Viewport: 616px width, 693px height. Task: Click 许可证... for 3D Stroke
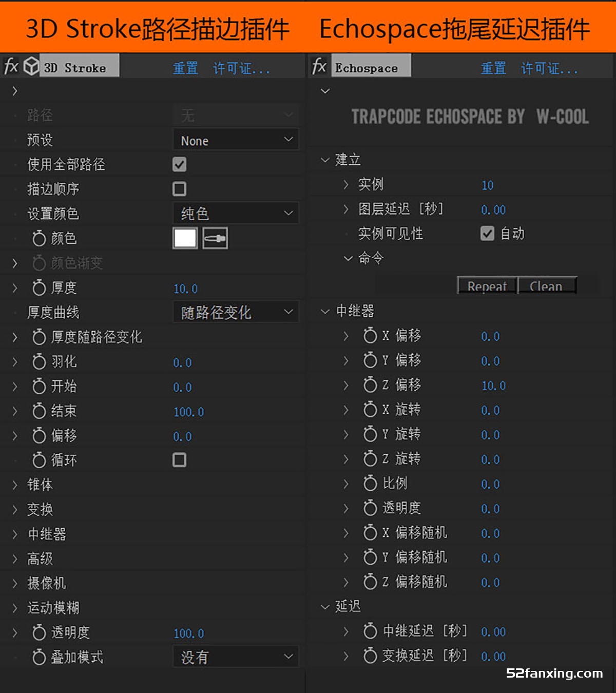coord(241,68)
